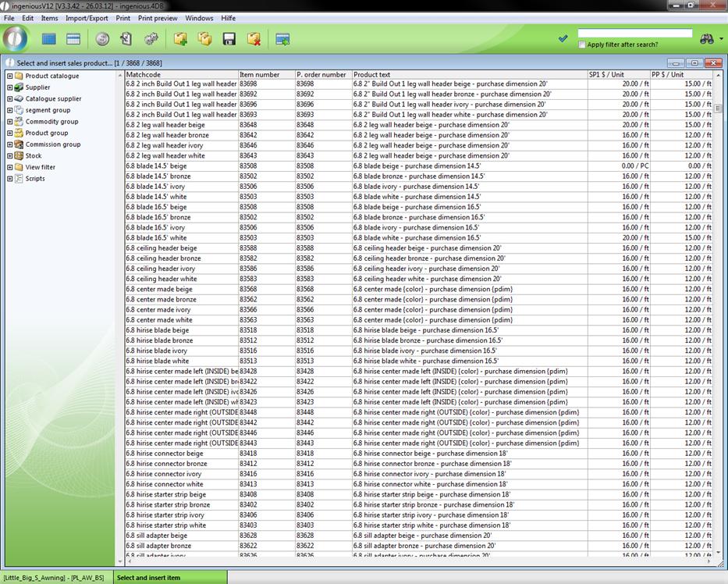Click the ingenious round logo button
The height and width of the screenshot is (584, 728).
coord(16,38)
